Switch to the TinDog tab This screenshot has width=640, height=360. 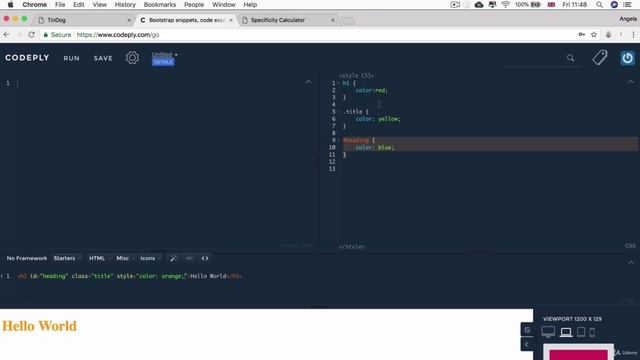[x=83, y=20]
